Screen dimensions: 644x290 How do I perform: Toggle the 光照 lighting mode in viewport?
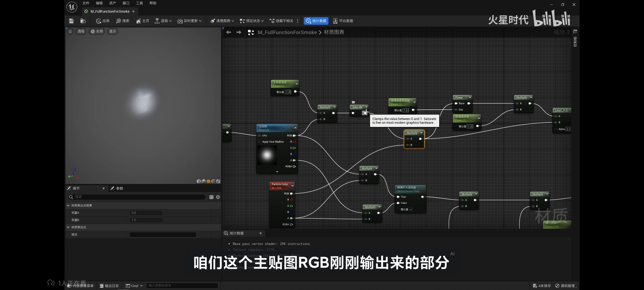97,31
